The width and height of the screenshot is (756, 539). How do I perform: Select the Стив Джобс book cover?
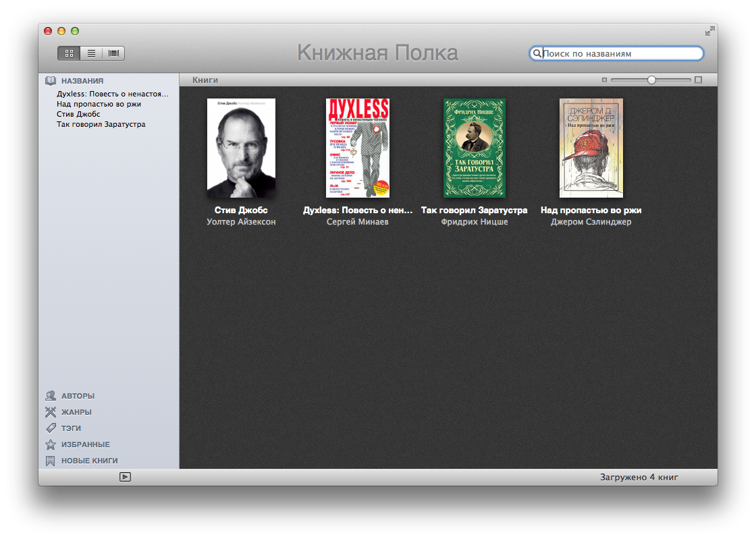point(241,148)
